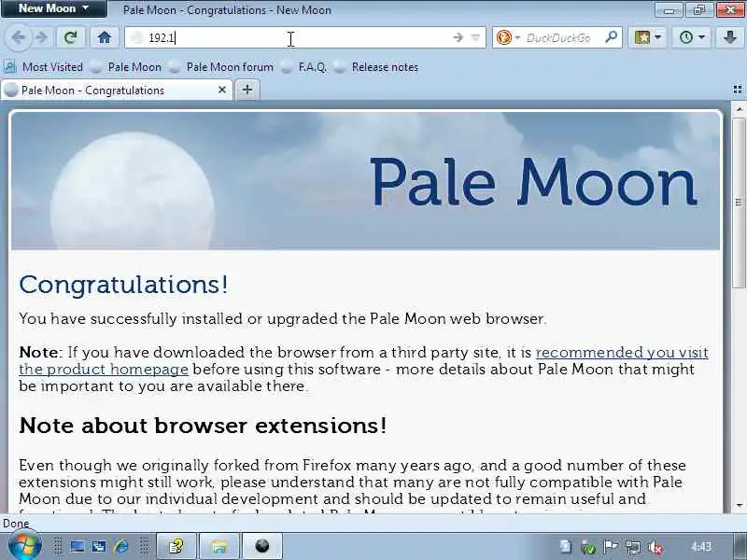Open the Pale Moon bookmark
This screenshot has width=747, height=560.
126,67
